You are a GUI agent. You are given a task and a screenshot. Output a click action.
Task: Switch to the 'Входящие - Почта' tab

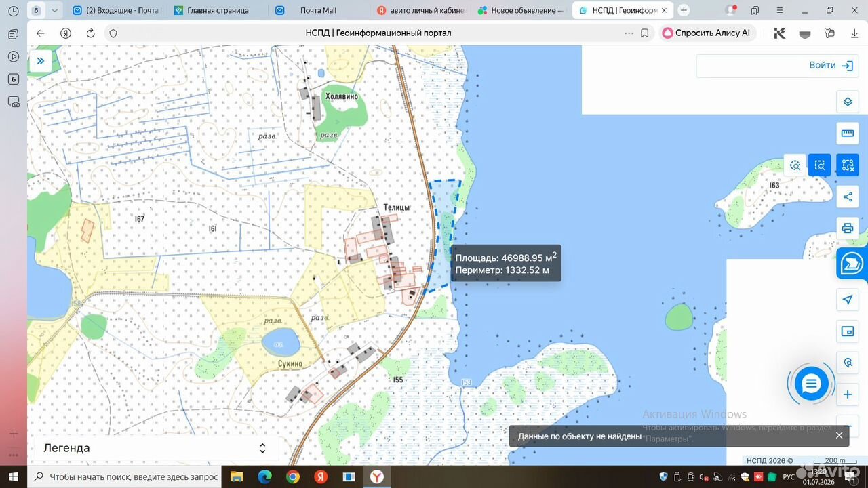click(x=115, y=10)
